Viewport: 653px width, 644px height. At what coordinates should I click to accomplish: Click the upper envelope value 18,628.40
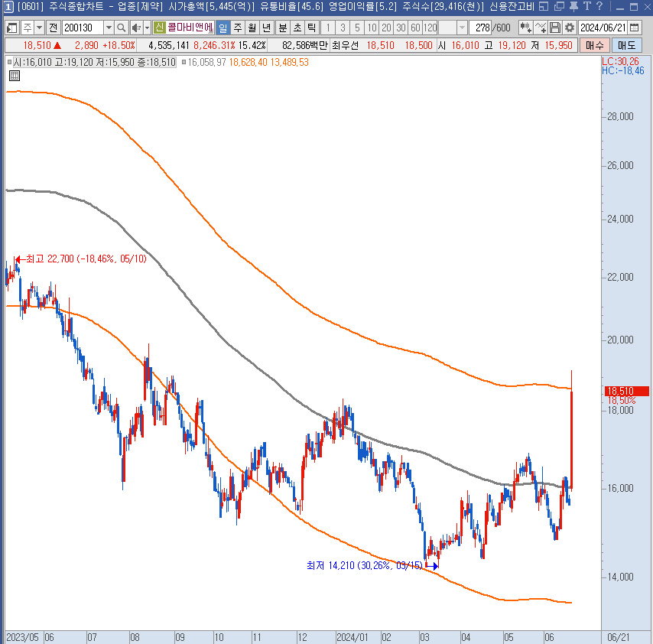pos(248,63)
